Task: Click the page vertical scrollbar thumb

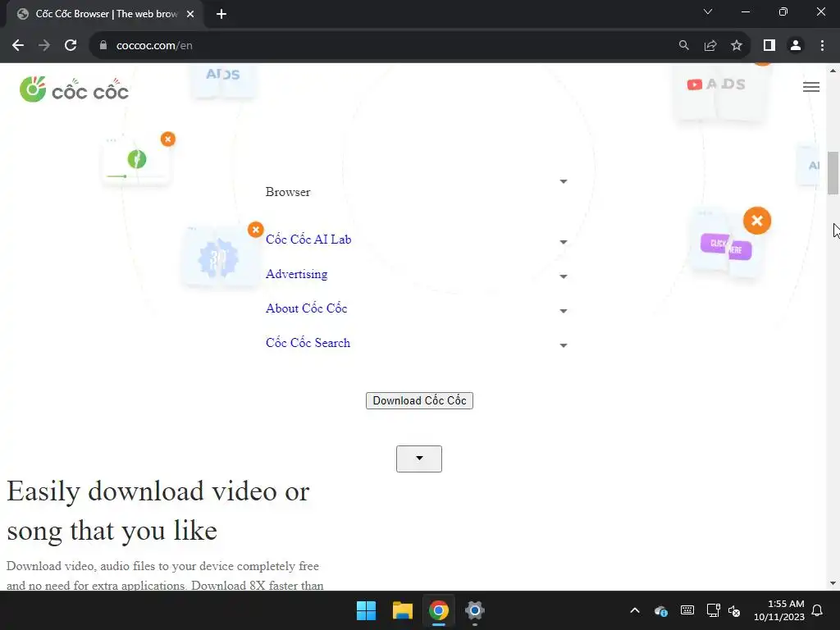Action: (x=833, y=173)
